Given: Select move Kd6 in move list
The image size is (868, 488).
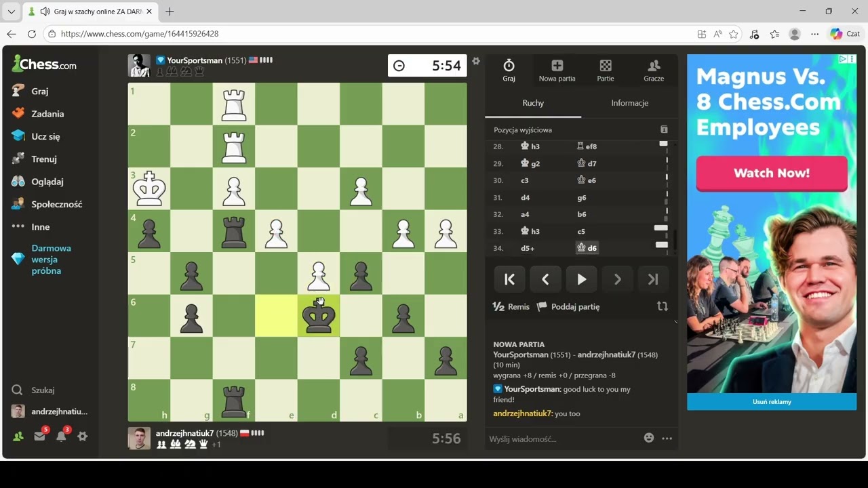Looking at the screenshot, I should (x=587, y=248).
